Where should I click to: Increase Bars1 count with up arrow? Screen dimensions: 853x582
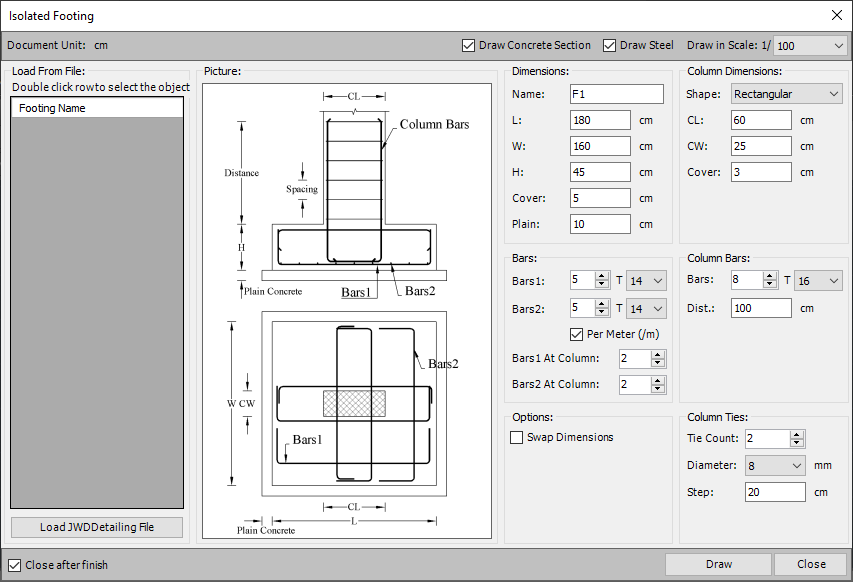click(x=601, y=277)
